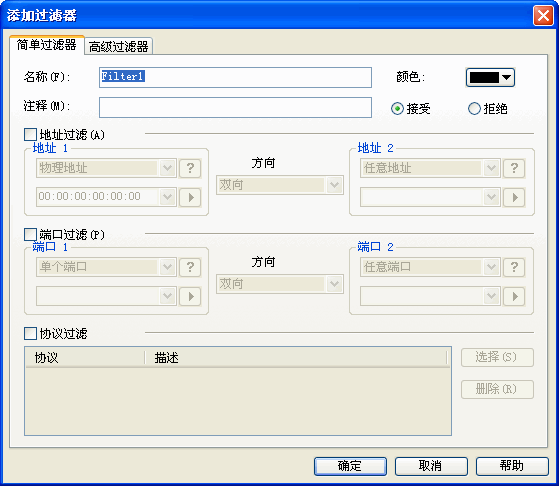Tick the 协议过滤 checkbox

[30, 334]
